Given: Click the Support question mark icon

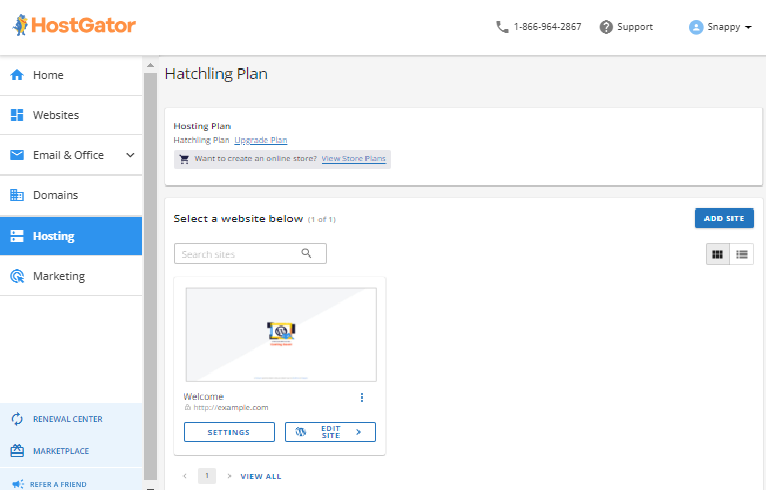Looking at the screenshot, I should point(606,27).
